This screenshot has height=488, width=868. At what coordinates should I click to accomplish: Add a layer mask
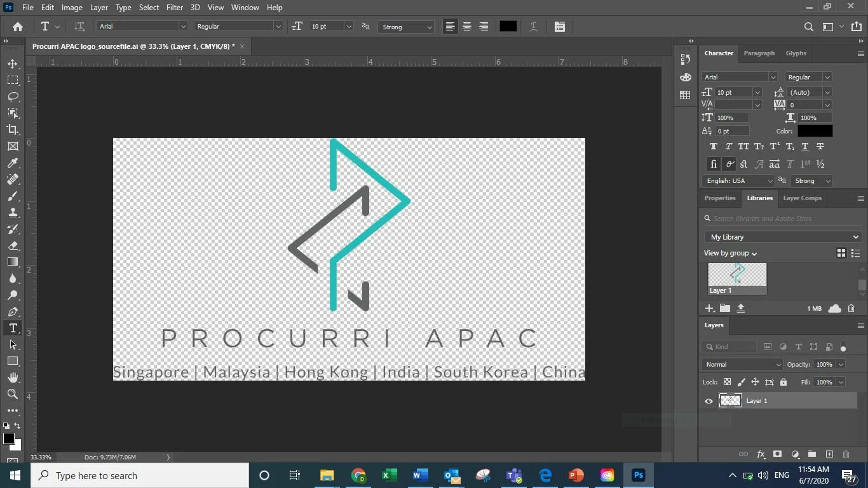coord(777,454)
